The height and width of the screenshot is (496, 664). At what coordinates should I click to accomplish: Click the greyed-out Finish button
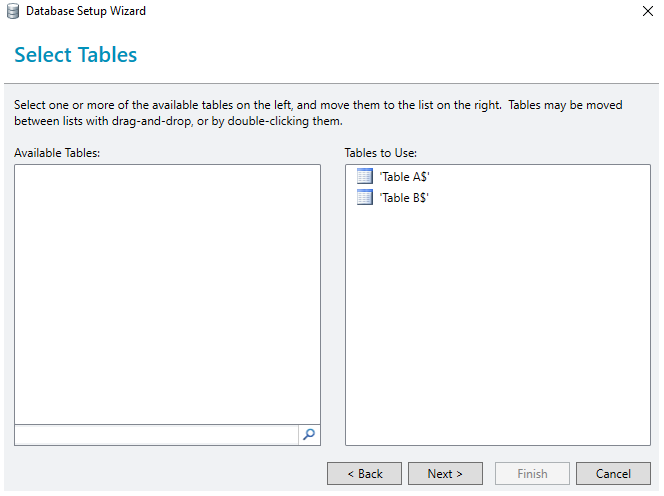click(532, 474)
